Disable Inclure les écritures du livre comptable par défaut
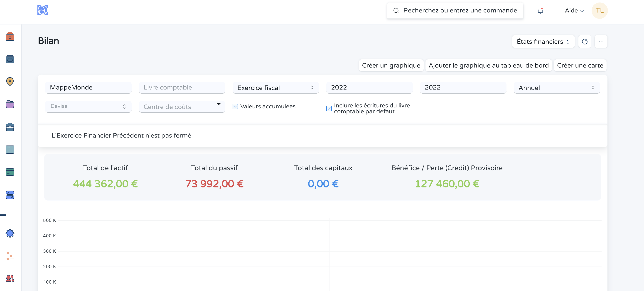644x291 pixels. [329, 108]
